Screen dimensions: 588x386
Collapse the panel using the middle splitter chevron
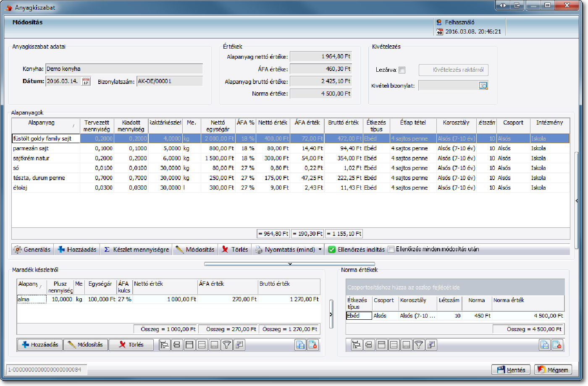[290, 264]
